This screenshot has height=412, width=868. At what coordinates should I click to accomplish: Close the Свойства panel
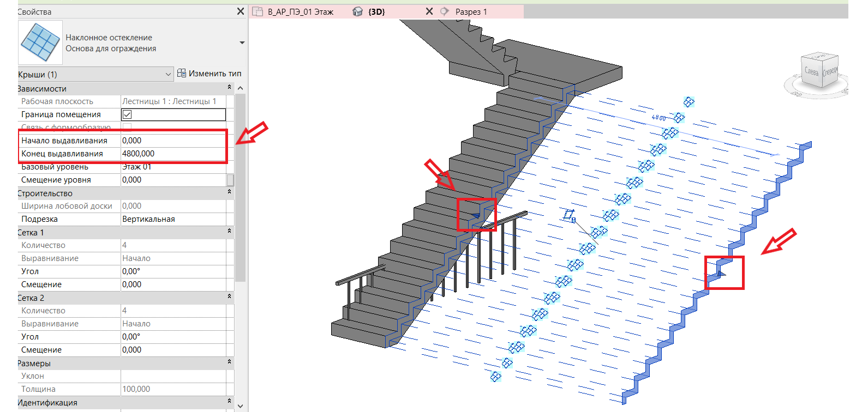click(x=241, y=11)
